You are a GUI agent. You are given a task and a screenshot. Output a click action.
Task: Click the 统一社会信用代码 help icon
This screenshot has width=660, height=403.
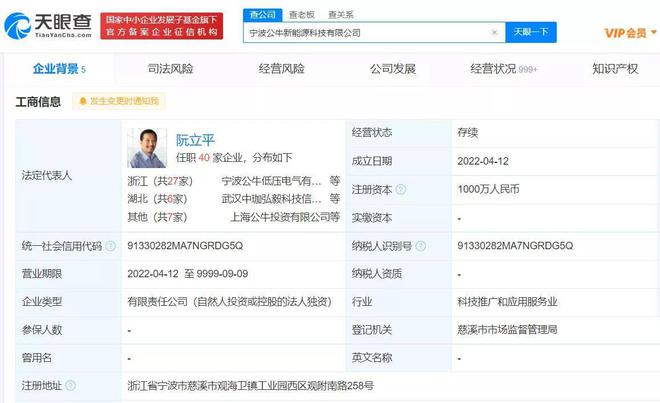111,246
